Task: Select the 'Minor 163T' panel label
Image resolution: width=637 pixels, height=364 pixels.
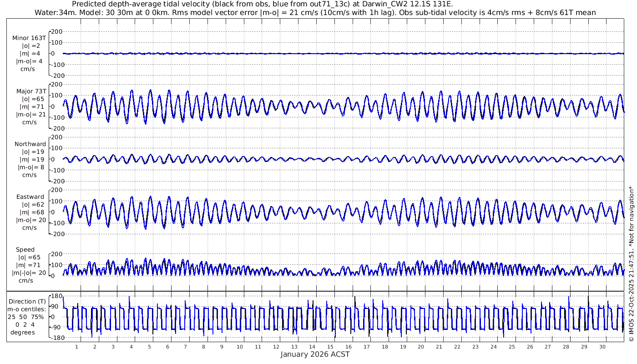Action: click(x=30, y=38)
